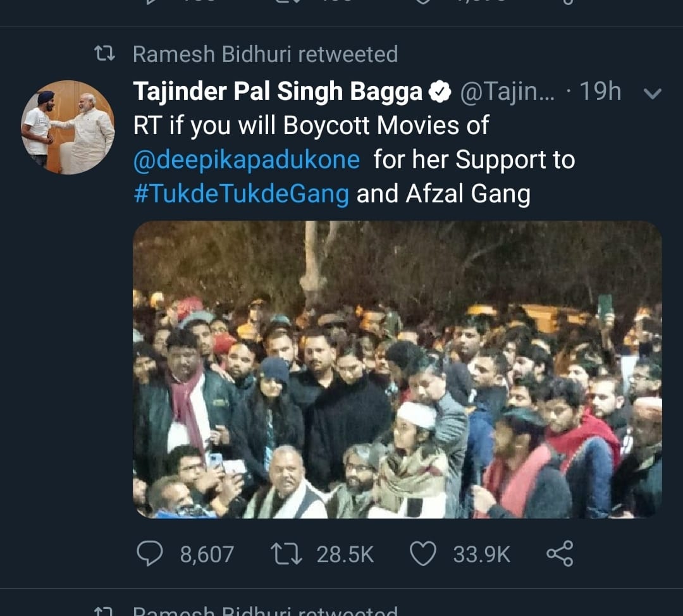Click the 8,607 replies count
683x616 pixels.
[x=207, y=555]
